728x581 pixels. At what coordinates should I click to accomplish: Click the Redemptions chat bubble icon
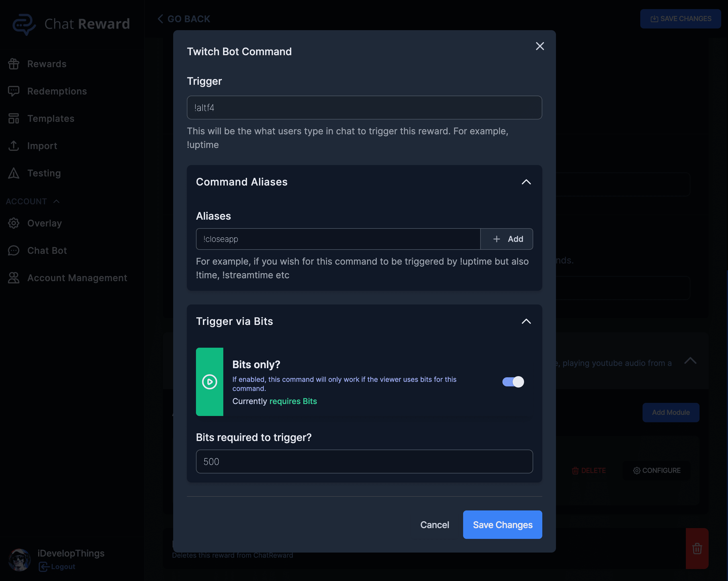[x=13, y=91]
